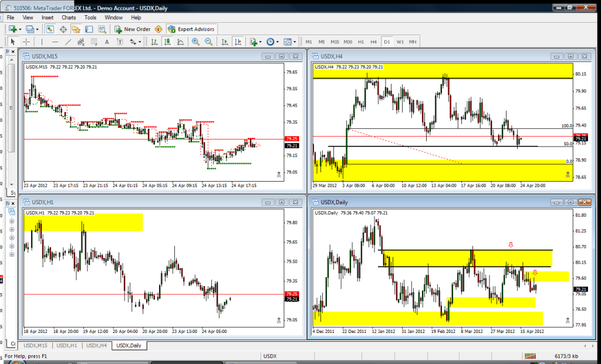Expand the New Chart dropdown arrow
This screenshot has height=364, width=601.
[x=21, y=29]
